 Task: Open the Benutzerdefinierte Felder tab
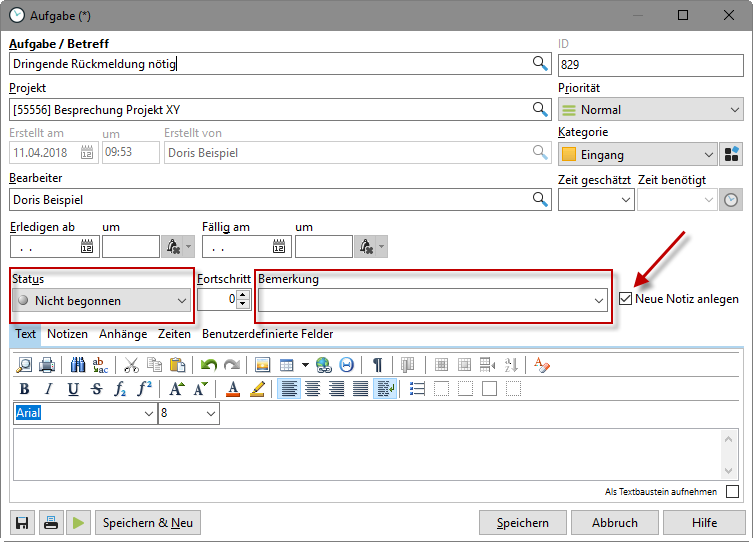[x=267, y=334]
